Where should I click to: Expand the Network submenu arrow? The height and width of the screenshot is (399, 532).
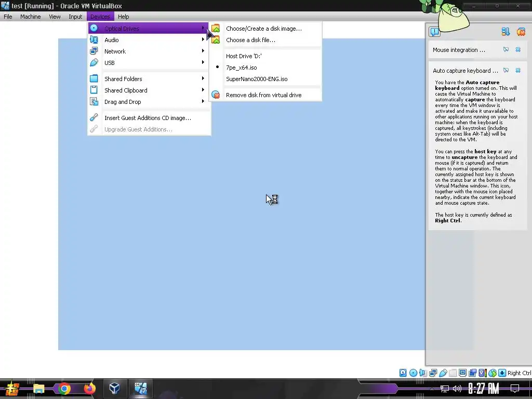click(x=203, y=50)
